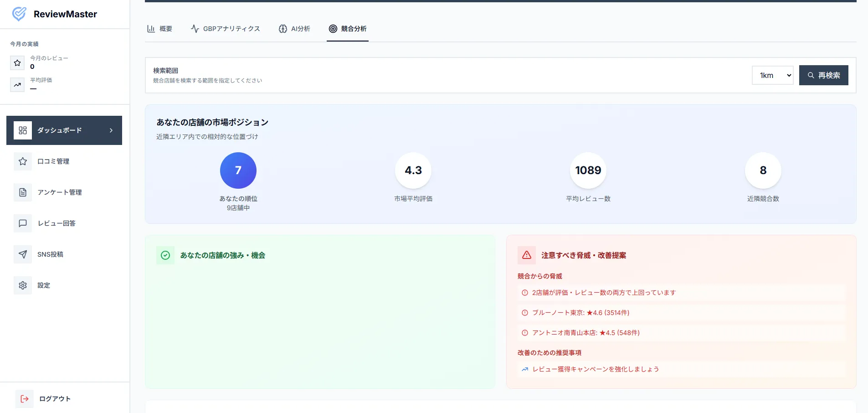Click the star icon for 口コミ管理
Viewport: 868px width, 413px height.
click(23, 161)
